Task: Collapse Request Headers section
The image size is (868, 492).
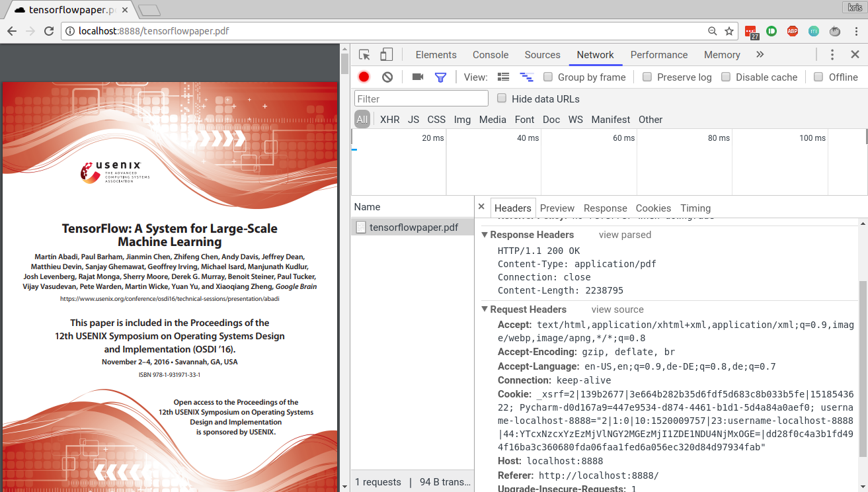Action: [485, 309]
